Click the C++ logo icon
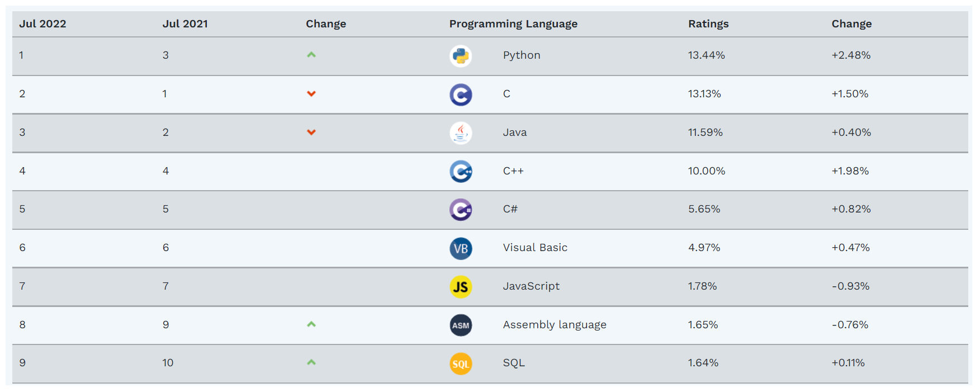Image resolution: width=980 pixels, height=392 pixels. pyautogui.click(x=461, y=172)
